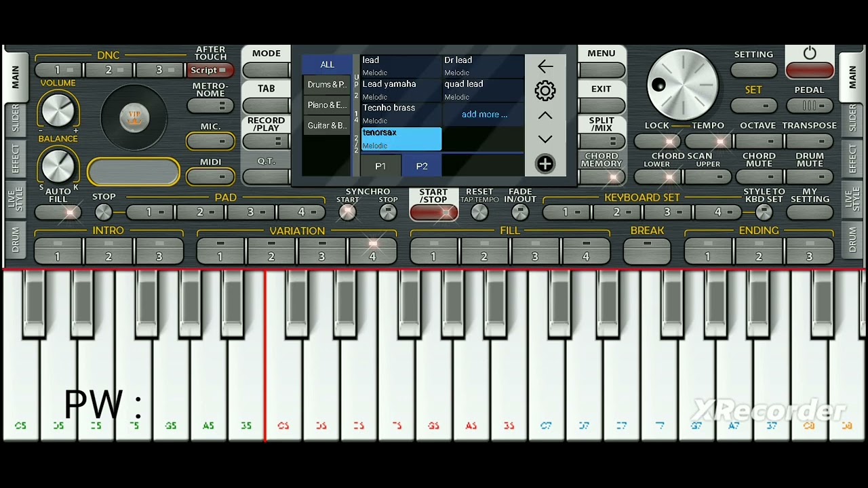Toggle Synchro Start knob

click(x=347, y=212)
